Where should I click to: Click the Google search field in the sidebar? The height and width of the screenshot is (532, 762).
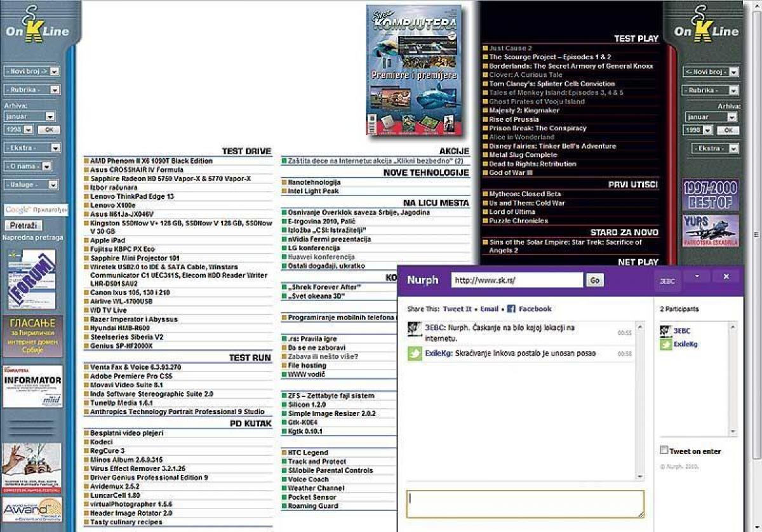36,209
